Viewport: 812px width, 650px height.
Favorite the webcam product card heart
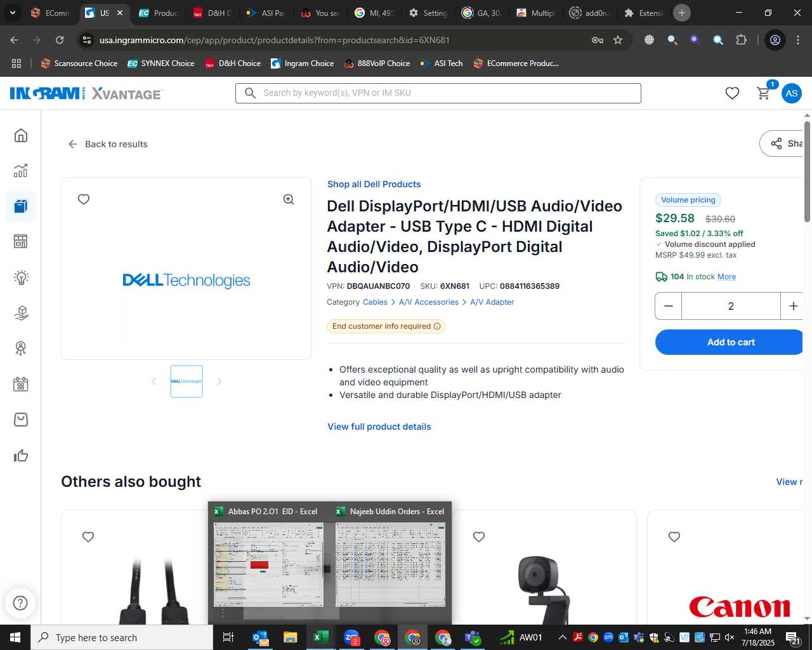tap(479, 537)
